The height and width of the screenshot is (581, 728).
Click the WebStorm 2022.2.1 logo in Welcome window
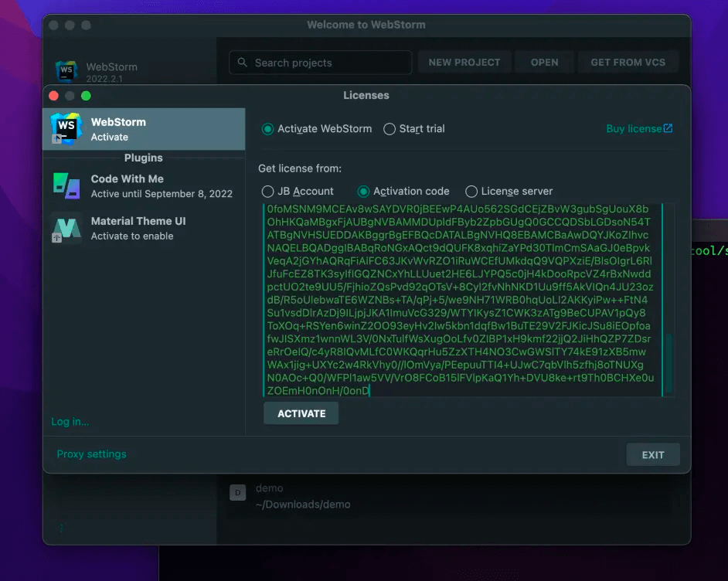pos(66,71)
